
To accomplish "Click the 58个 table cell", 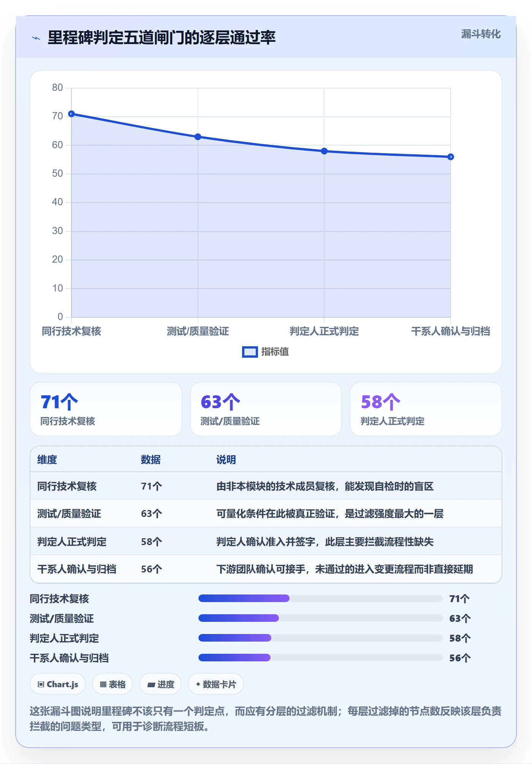I will click(x=152, y=542).
